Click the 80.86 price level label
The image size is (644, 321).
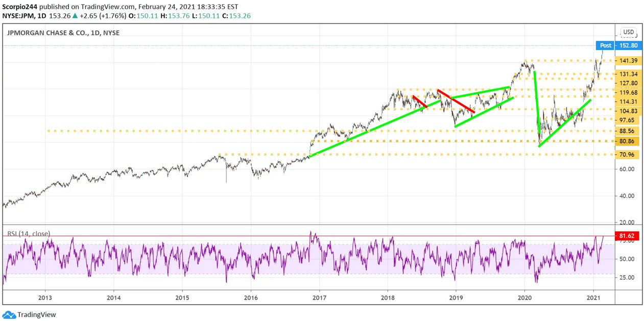tap(628, 141)
